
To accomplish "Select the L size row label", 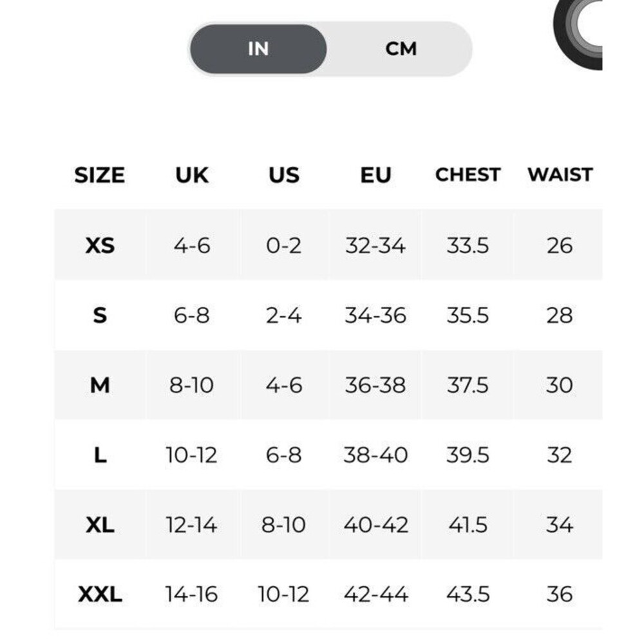I will (x=100, y=455).
